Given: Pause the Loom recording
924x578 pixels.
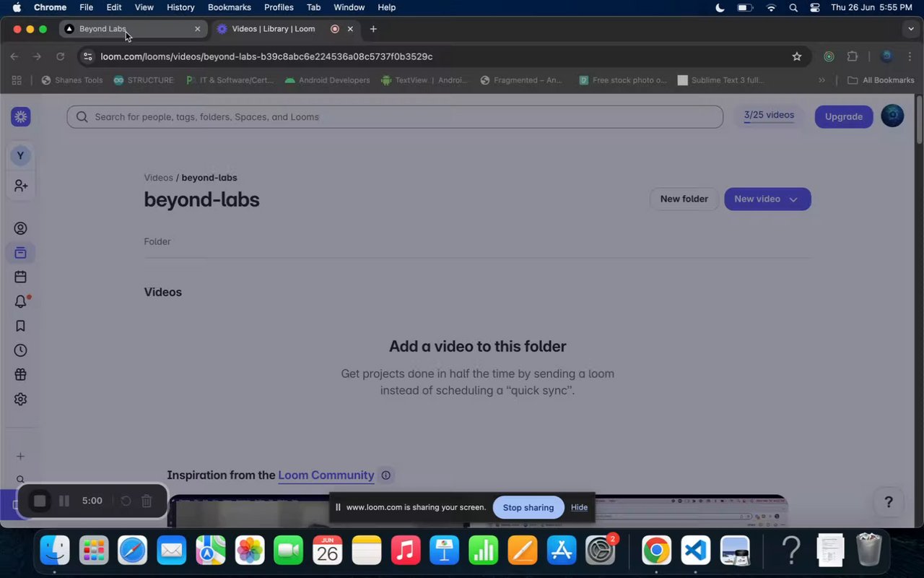Looking at the screenshot, I should click(64, 501).
